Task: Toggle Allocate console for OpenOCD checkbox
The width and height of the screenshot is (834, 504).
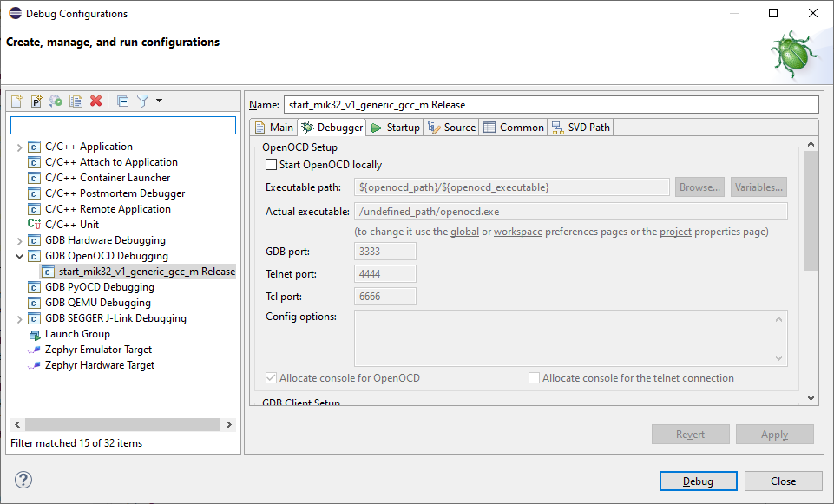Action: point(272,378)
